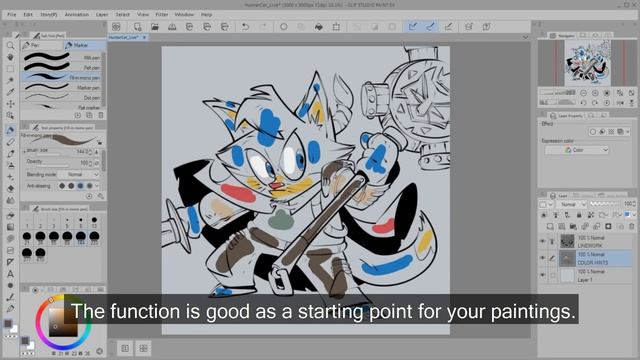Select third anti-aliasing option circle
This screenshot has width=640, height=360.
80,186
